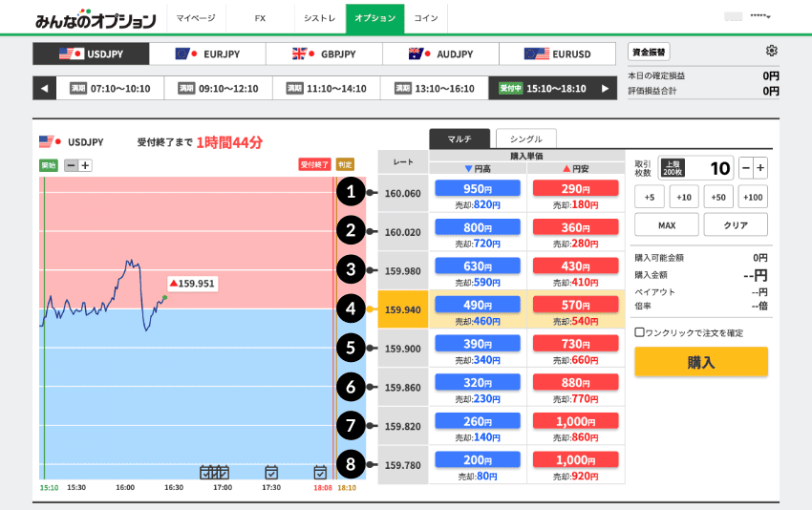Switch to the シングル tab
Image resolution: width=812 pixels, height=510 pixels.
(x=526, y=138)
